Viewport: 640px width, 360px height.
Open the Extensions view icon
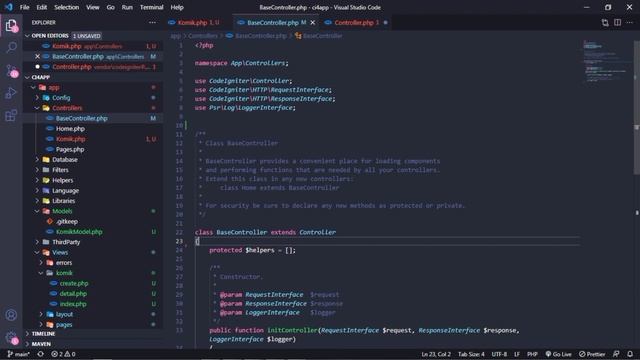pyautogui.click(x=11, y=116)
